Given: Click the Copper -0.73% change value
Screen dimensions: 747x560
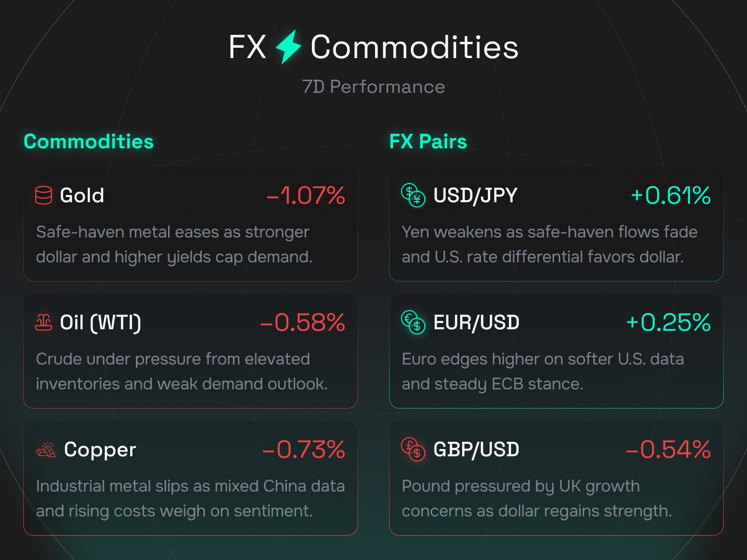Looking at the screenshot, I should [303, 450].
